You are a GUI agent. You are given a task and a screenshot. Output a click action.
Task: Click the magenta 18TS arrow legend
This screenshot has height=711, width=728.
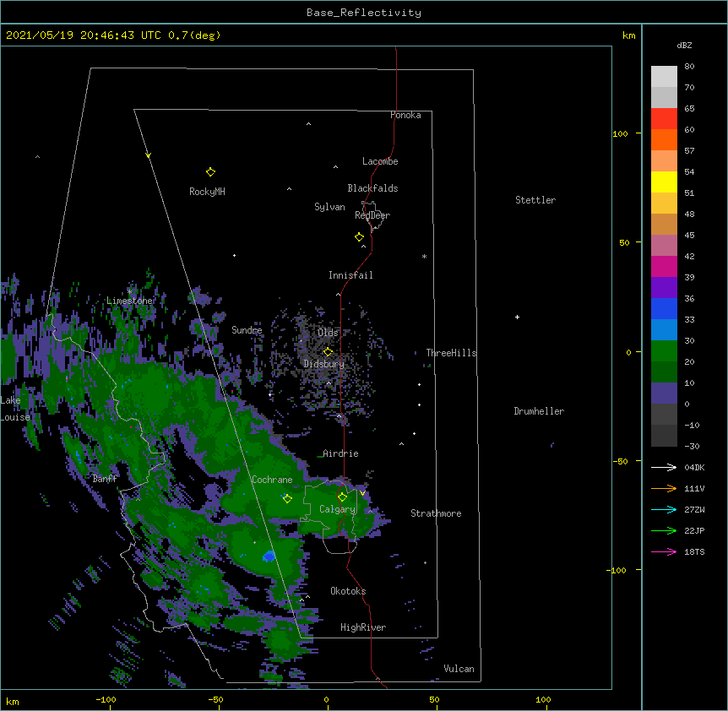[664, 551]
